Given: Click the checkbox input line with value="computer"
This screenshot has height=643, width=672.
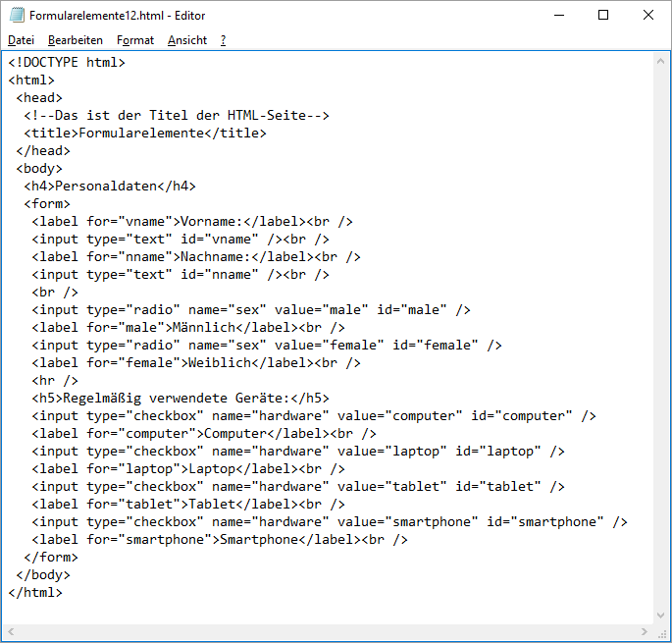Looking at the screenshot, I should [314, 416].
